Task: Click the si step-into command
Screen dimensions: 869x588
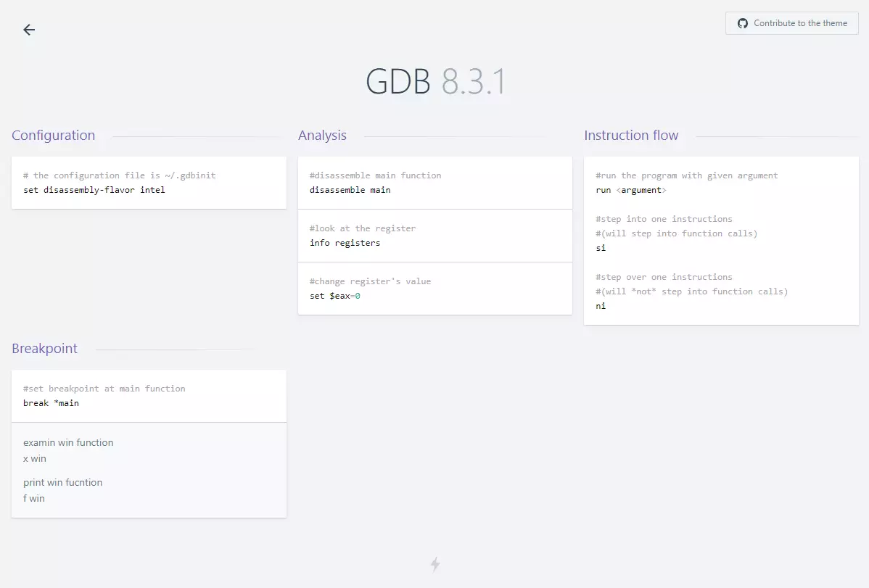Action: pyautogui.click(x=601, y=248)
